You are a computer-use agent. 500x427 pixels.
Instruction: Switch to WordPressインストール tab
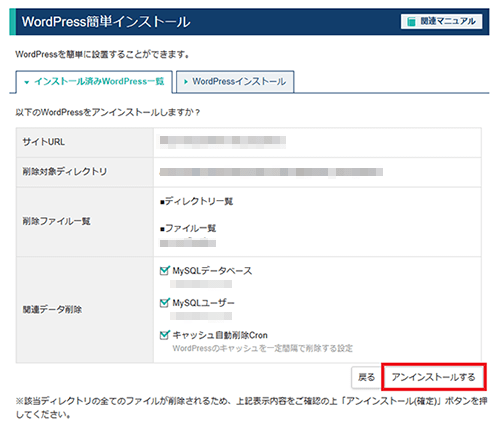pos(235,82)
